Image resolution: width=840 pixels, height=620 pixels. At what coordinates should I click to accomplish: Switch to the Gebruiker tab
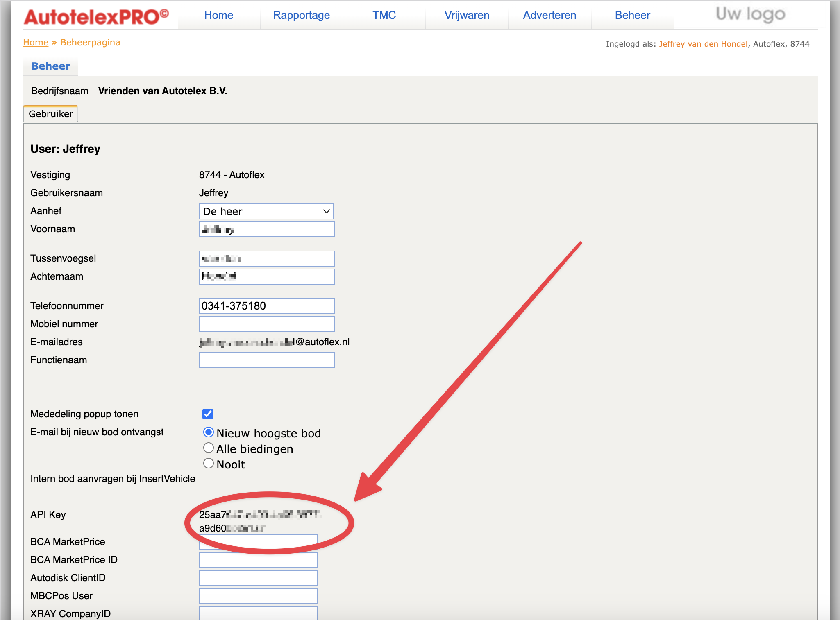click(x=51, y=114)
